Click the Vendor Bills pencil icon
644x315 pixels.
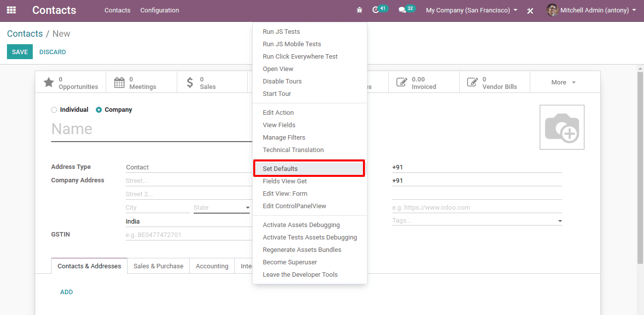click(x=473, y=82)
